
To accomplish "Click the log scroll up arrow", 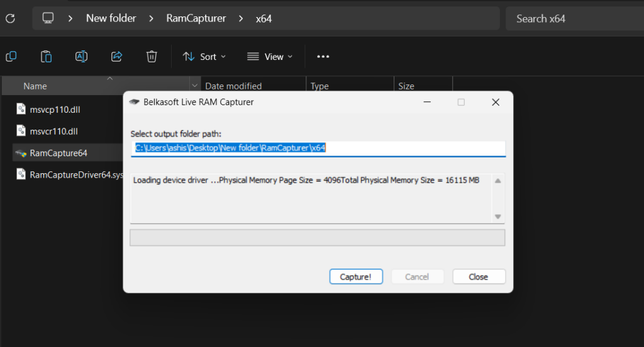I will click(498, 181).
